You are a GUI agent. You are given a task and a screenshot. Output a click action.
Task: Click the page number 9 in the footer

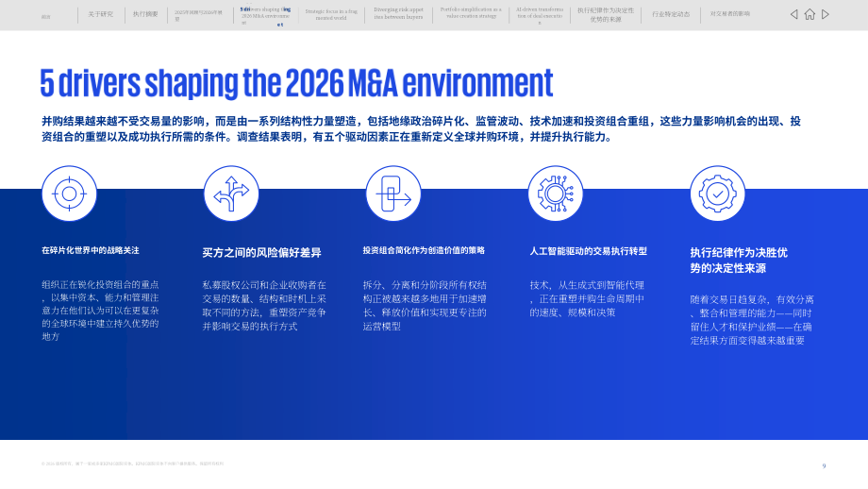pyautogui.click(x=824, y=465)
